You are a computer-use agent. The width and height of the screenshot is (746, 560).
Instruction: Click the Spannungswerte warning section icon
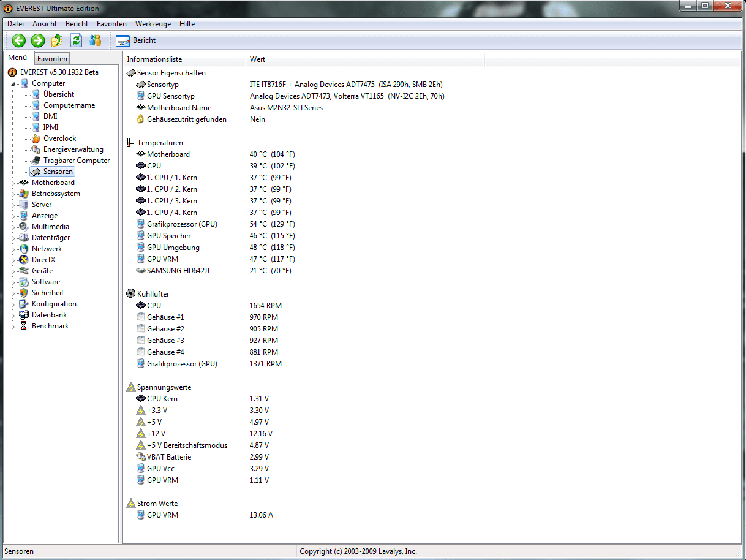point(130,387)
